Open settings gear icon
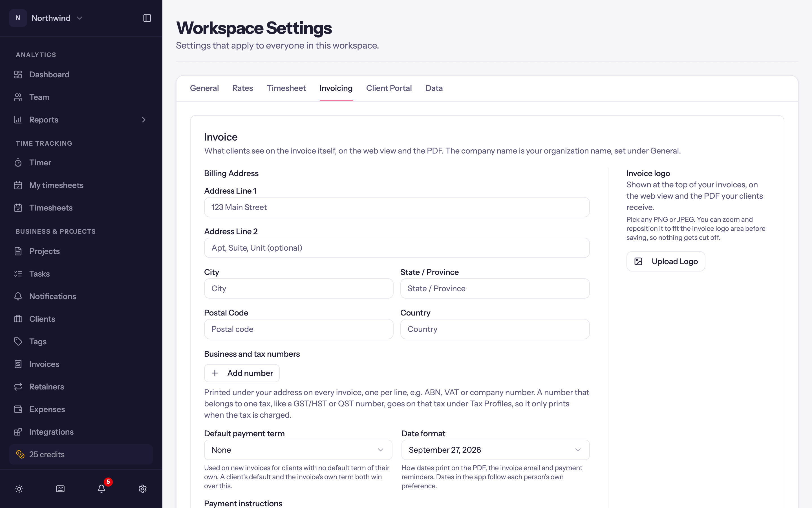 pos(143,489)
